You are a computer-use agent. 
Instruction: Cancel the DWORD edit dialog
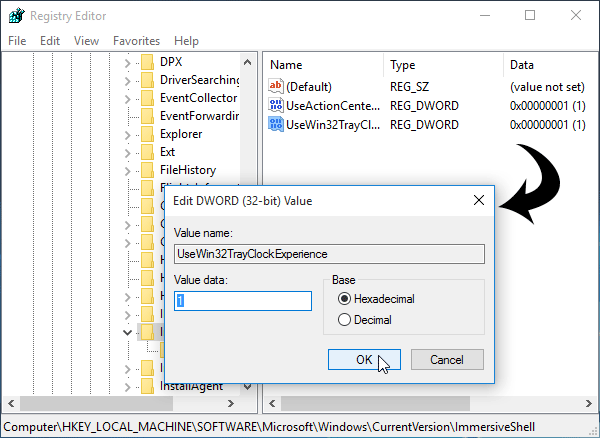447,360
